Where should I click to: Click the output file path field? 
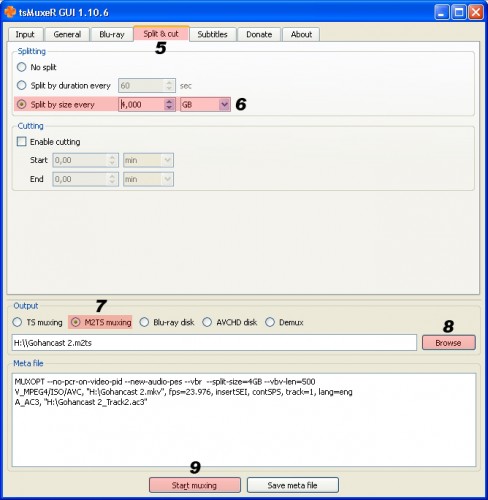pos(214,343)
